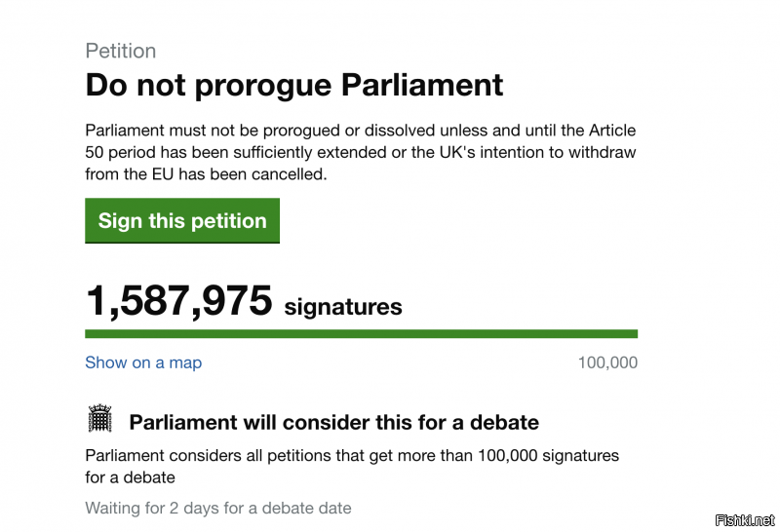This screenshot has height=532, width=780.
Task: Click the green Sign this petition button
Action: (x=182, y=220)
